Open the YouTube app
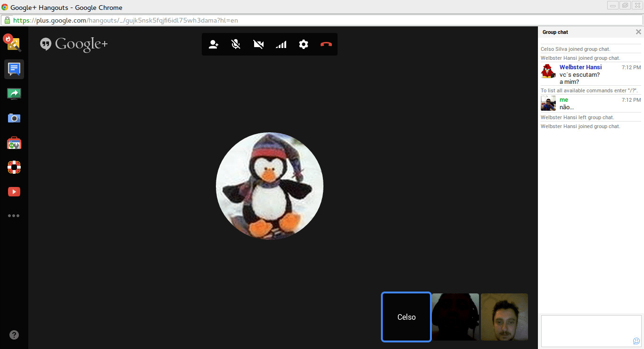The height and width of the screenshot is (349, 644). 14,192
